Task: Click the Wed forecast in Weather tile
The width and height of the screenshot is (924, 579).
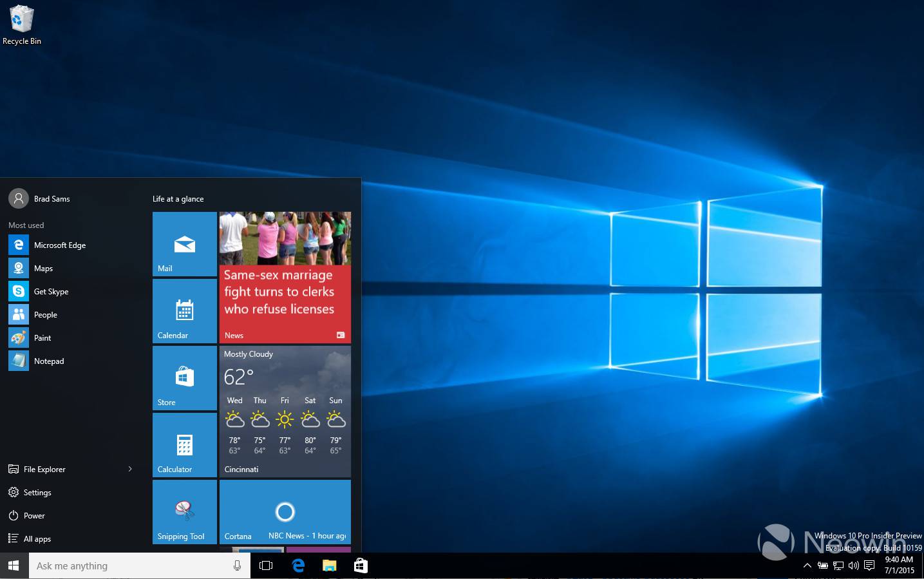Action: pyautogui.click(x=234, y=424)
